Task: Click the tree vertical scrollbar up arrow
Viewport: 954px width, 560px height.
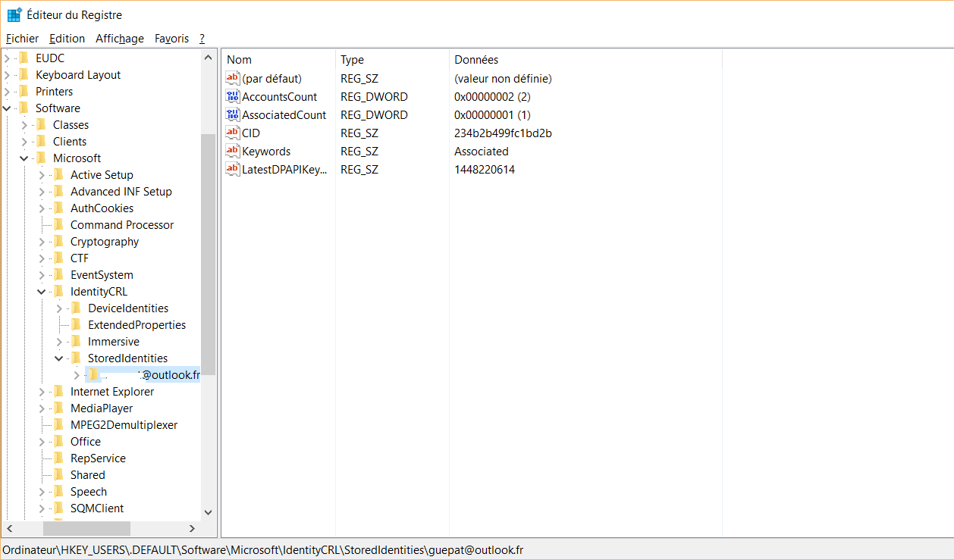Action: click(x=209, y=58)
